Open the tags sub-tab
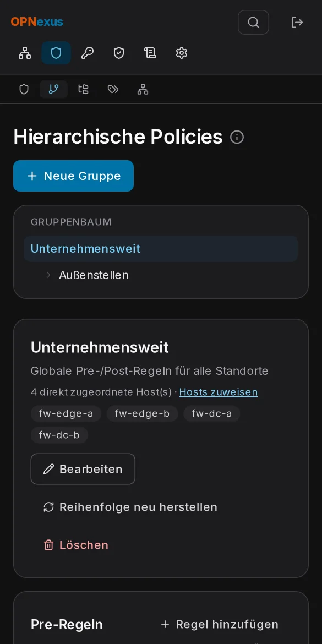322x644 pixels. coord(113,89)
